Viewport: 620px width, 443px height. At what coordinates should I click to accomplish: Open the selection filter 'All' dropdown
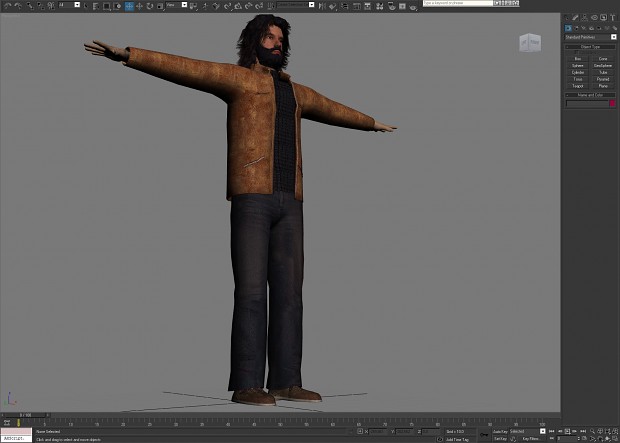click(x=69, y=5)
